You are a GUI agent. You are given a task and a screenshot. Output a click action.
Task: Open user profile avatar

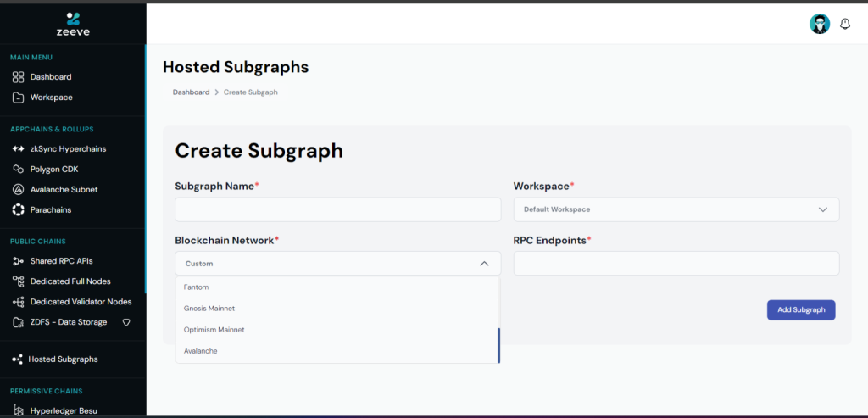point(820,24)
